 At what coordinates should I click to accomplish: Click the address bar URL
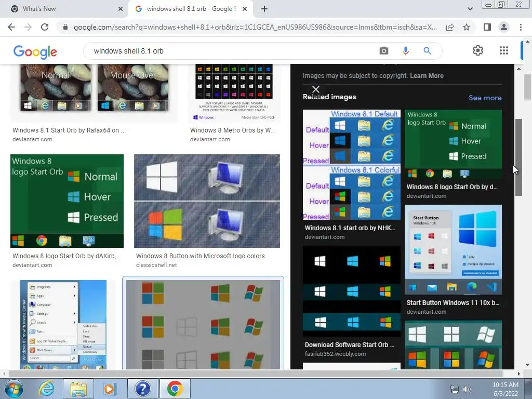point(255,27)
